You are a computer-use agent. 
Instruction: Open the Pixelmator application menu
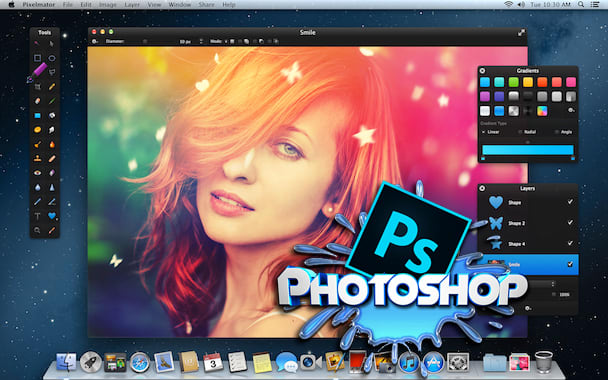coord(38,5)
